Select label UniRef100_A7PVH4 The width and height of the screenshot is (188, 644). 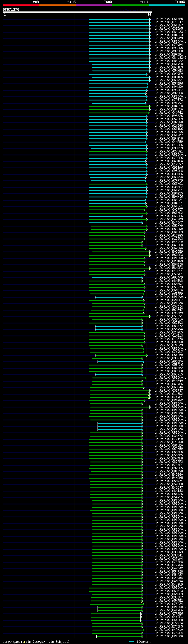pos(169,45)
